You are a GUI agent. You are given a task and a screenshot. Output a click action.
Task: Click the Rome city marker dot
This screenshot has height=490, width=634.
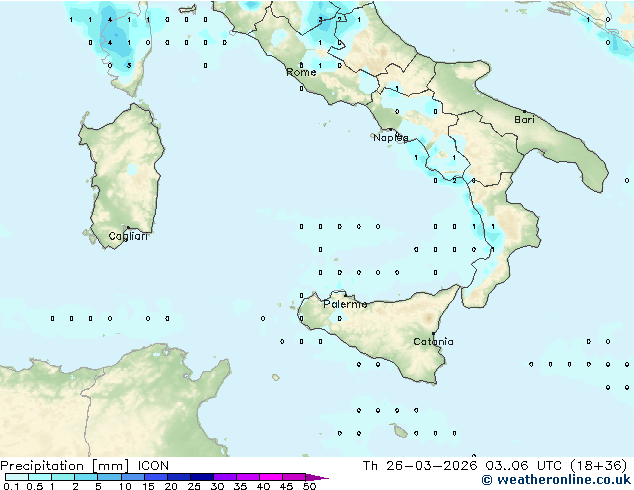point(301,65)
